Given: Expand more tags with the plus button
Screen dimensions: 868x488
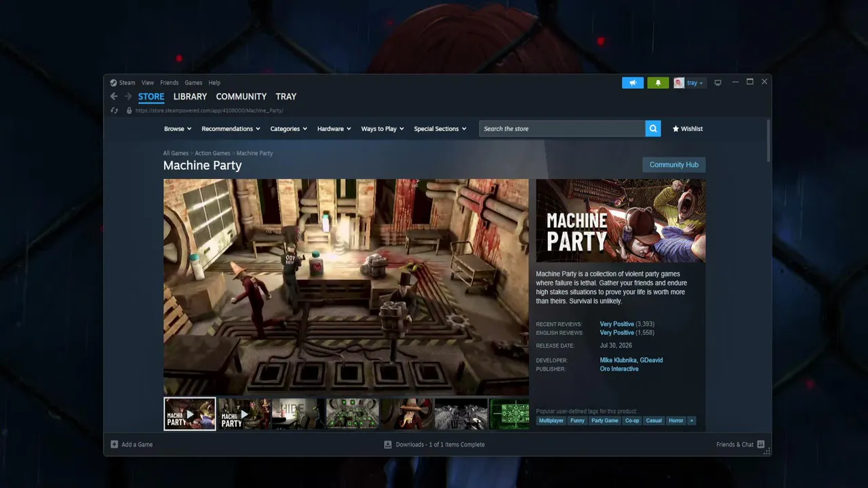Looking at the screenshot, I should click(x=692, y=421).
